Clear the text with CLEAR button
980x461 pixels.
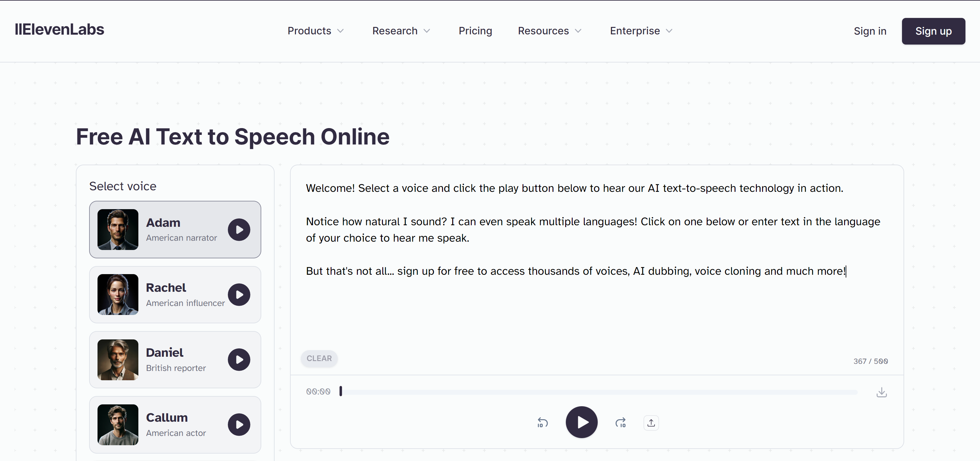[x=319, y=358]
